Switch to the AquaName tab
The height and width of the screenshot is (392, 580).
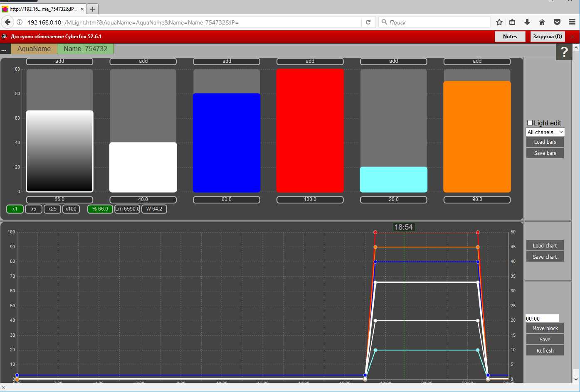[34, 49]
